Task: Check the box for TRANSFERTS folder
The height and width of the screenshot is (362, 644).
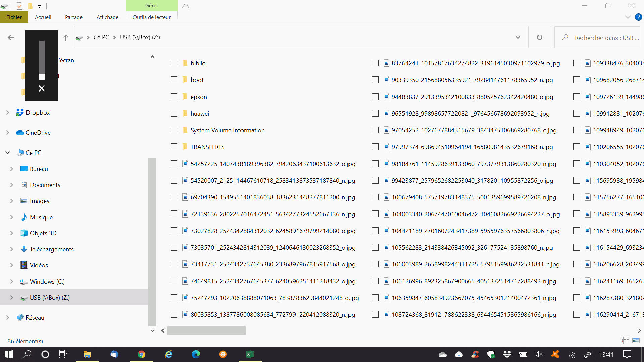Action: pyautogui.click(x=174, y=147)
